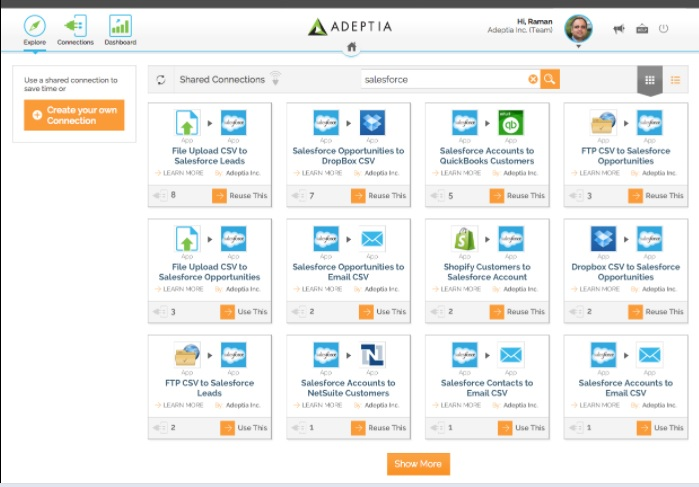Open Learn More for Salesforce Opportunities to DropBox CSV
Screen dimensions: 699x487
click(318, 173)
